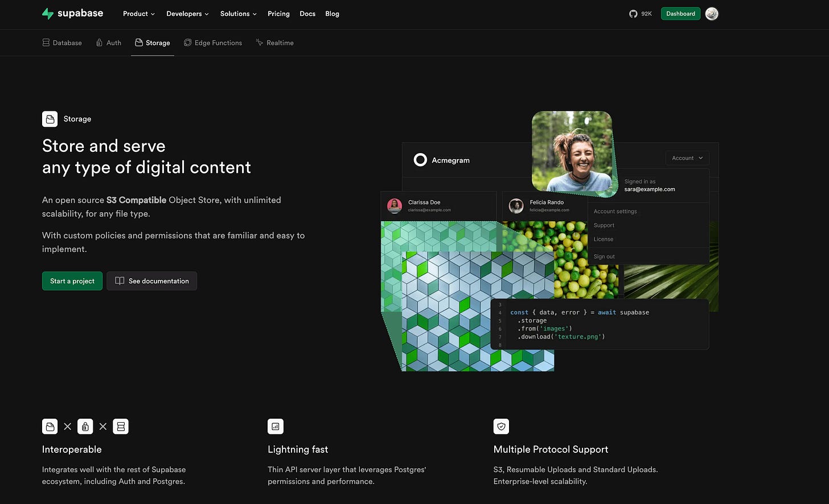Click the Multiple Protocol Support shield icon
Viewport: 829px width, 504px height.
502,426
